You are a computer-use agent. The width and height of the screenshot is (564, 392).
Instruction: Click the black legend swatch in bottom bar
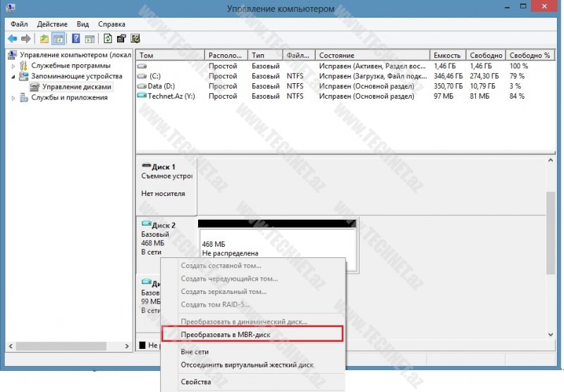(x=142, y=345)
